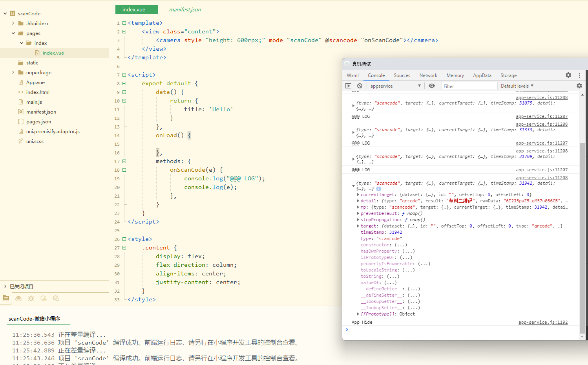588x365 pixels.
Task: Toggle the console sidebar panel icon
Action: tap(349, 86)
